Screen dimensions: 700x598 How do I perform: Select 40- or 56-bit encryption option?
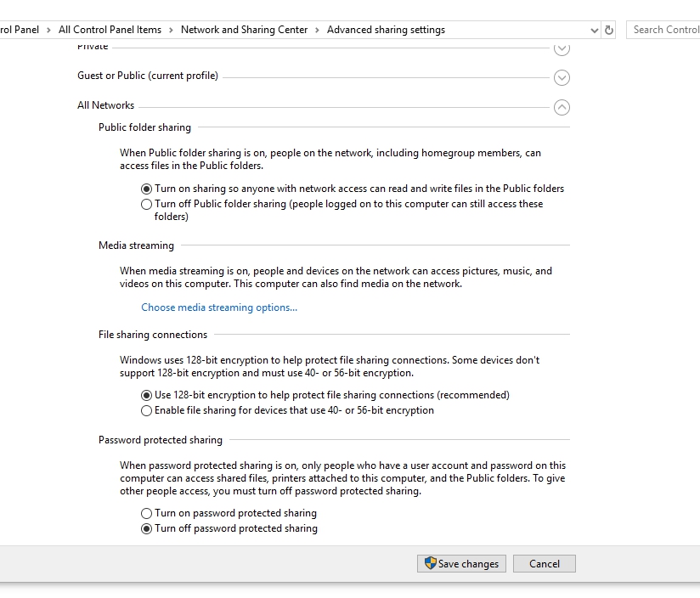click(146, 410)
